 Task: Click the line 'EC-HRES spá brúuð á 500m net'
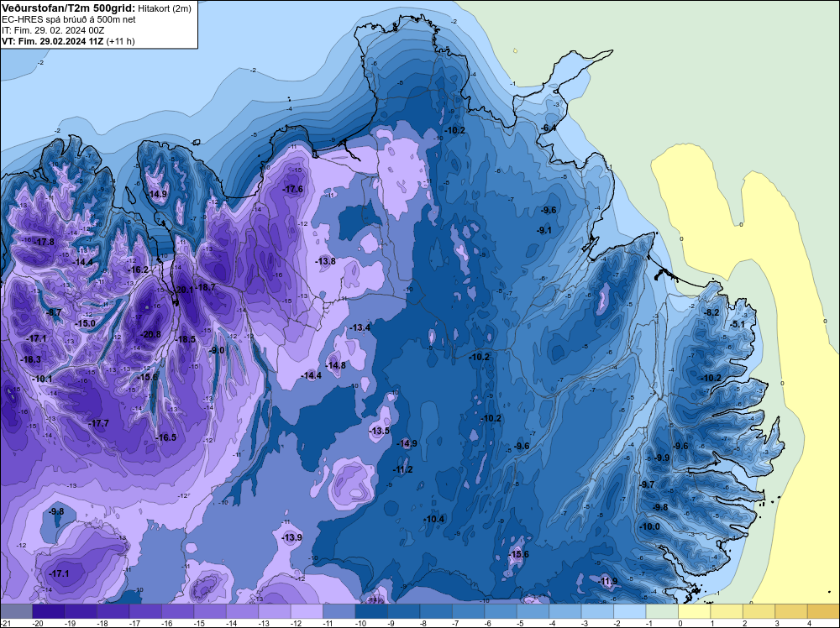(x=69, y=19)
